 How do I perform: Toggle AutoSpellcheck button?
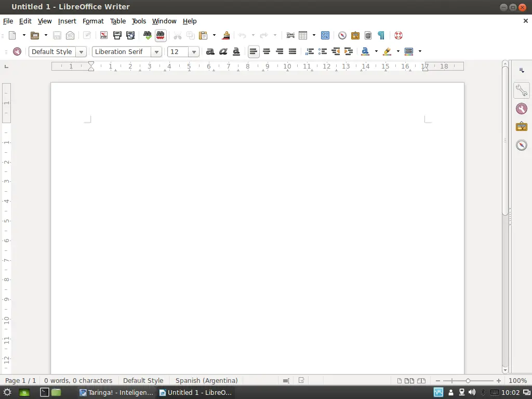tap(160, 35)
